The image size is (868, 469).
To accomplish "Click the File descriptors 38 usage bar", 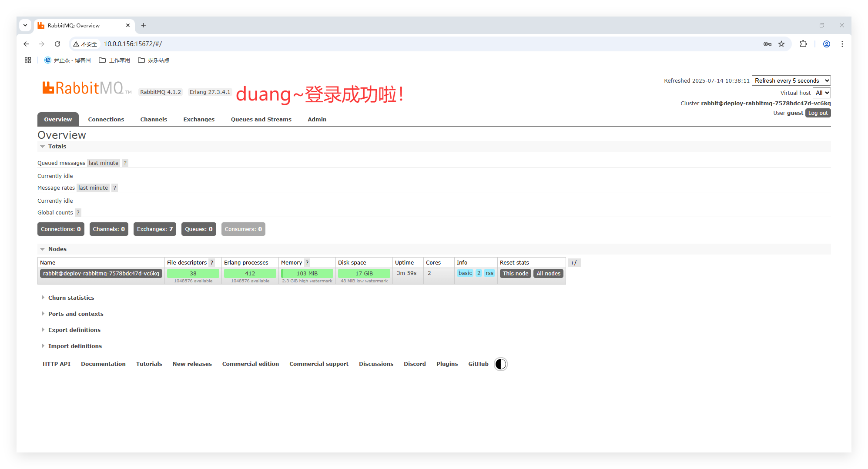I will 193,274.
